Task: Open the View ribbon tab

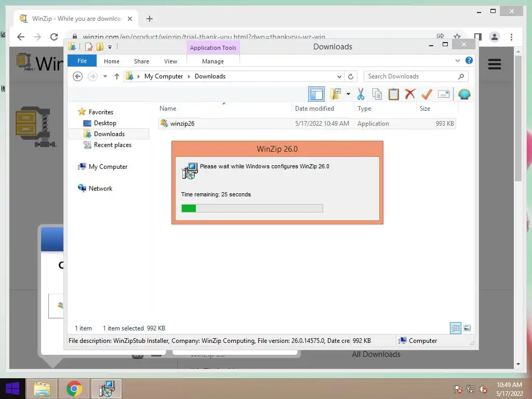Action: click(x=170, y=61)
